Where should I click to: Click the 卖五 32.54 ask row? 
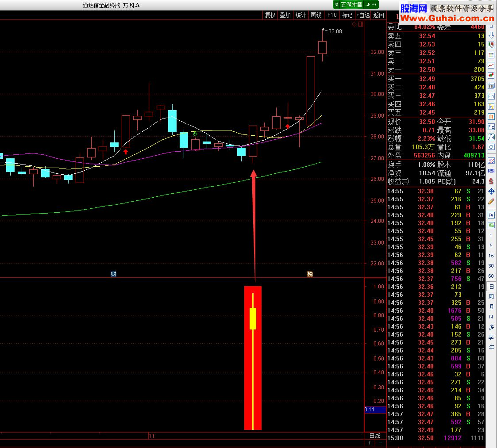pyautogui.click(x=436, y=36)
